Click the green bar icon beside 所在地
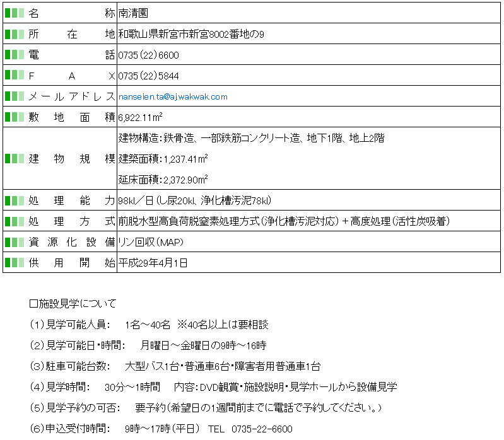The image size is (504, 440). 14,34
